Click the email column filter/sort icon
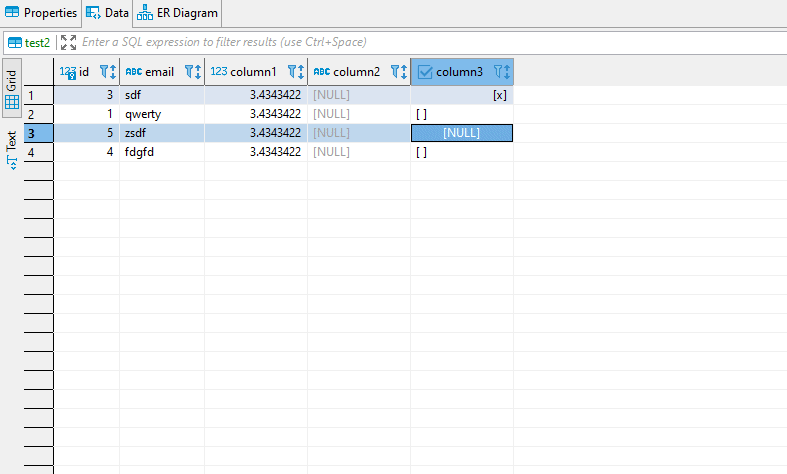The height and width of the screenshot is (474, 787). [x=193, y=72]
